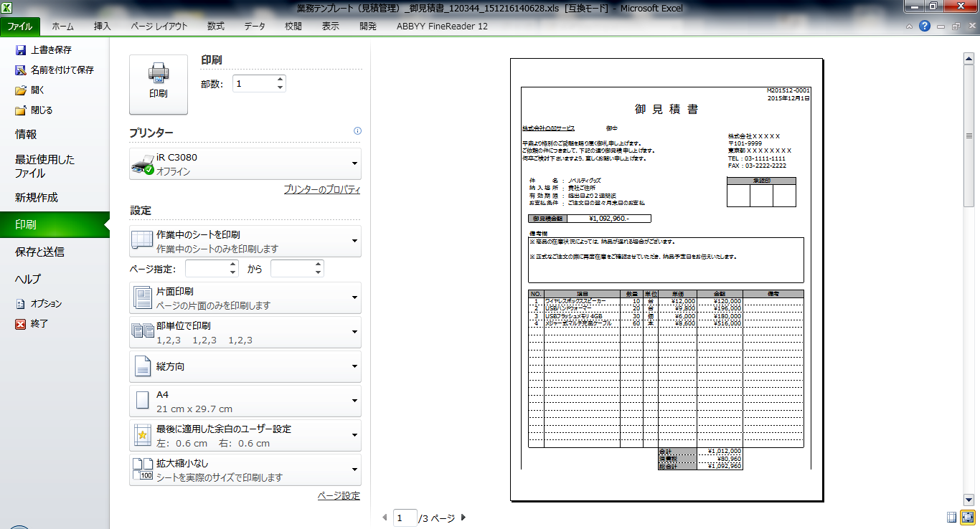Switch to the ホーム ribbon tab
980x529 pixels.
click(x=63, y=27)
